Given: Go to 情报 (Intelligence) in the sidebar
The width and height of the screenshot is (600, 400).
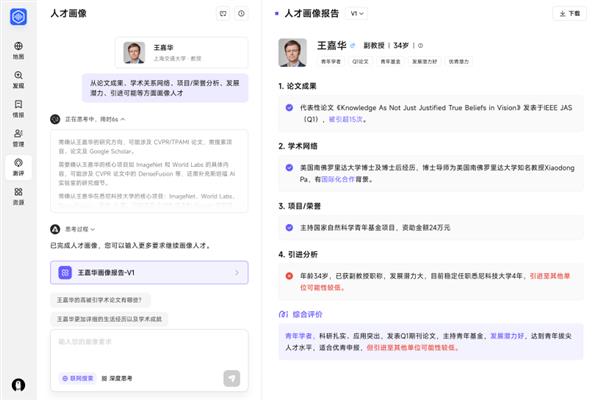Looking at the screenshot, I should pos(18,108).
